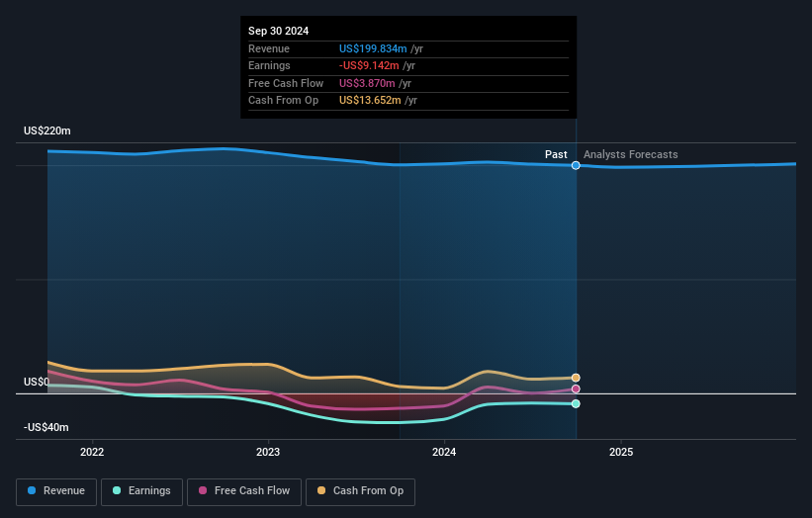The width and height of the screenshot is (812, 518).
Task: Click the -US$40m y-axis label
Action: click(46, 427)
